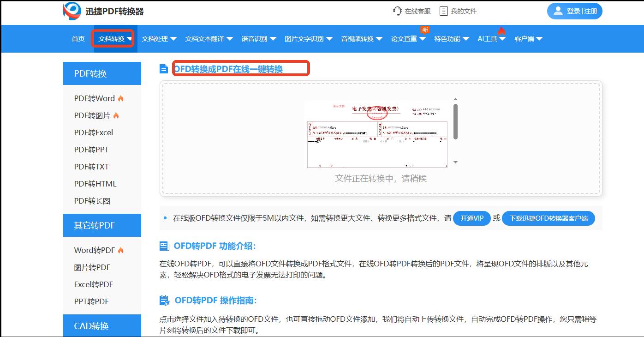Open 我的文件 link
The width and height of the screenshot is (644, 337).
coord(464,11)
